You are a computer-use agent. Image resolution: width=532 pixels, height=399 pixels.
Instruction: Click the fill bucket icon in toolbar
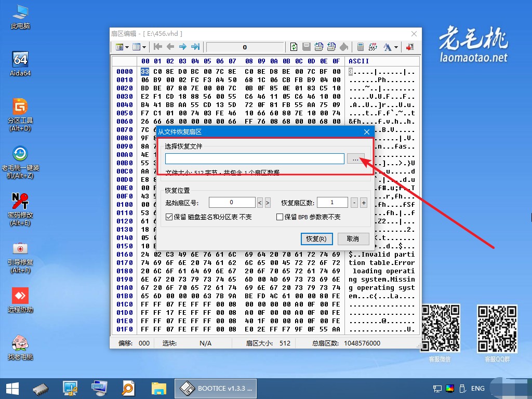click(x=344, y=47)
